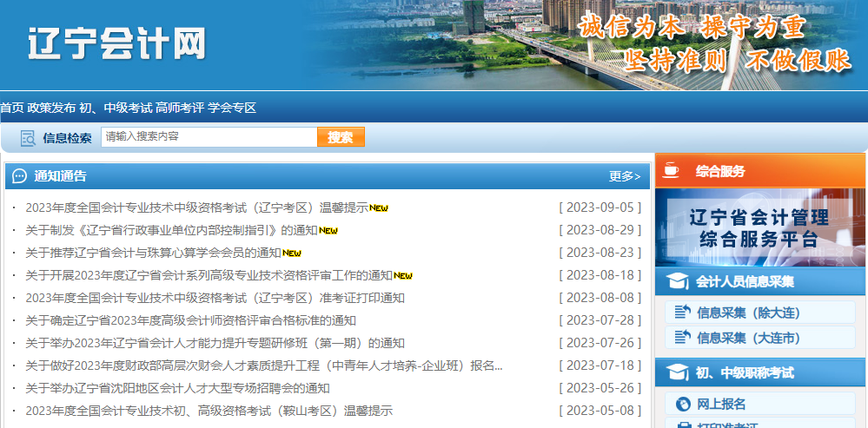Click NEW badge beside 2023-09-05 notice
This screenshot has height=428, width=868.
[x=379, y=208]
